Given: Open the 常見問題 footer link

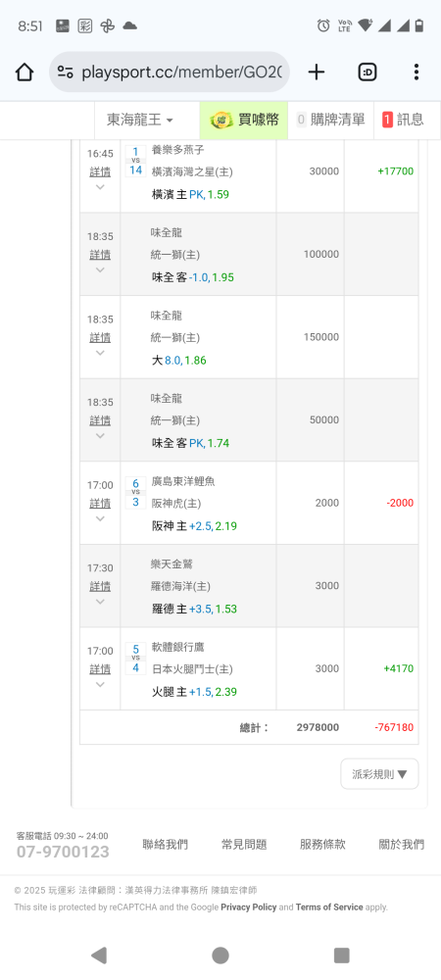Looking at the screenshot, I should 244,845.
